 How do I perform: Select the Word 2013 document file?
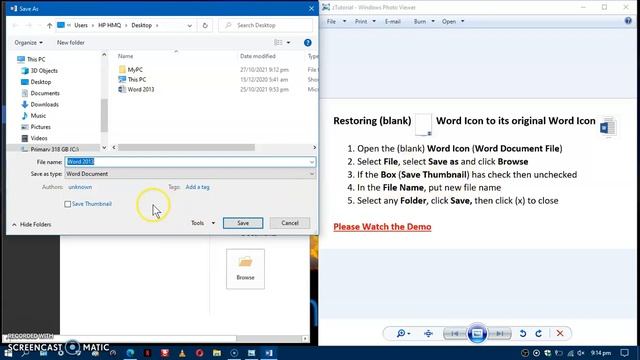[x=140, y=89]
